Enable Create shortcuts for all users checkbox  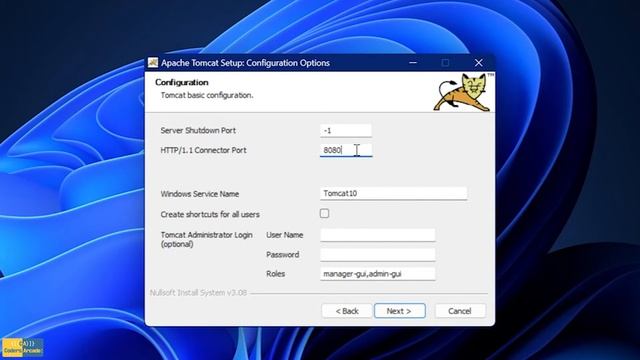tap(324, 213)
